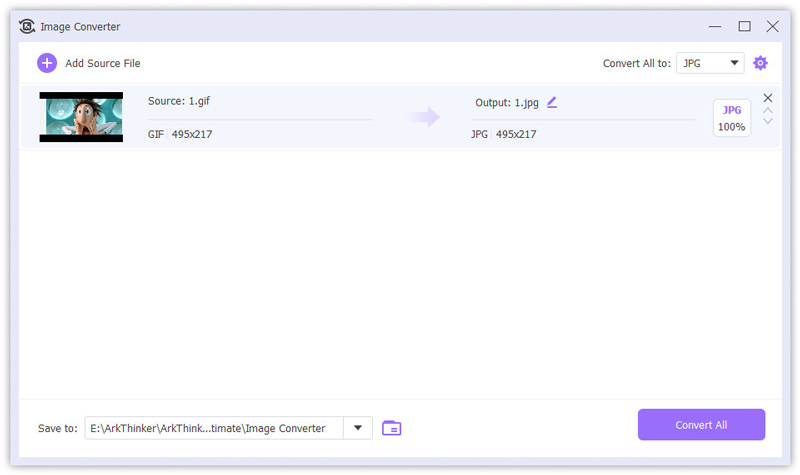Click the Convert All button

click(701, 424)
